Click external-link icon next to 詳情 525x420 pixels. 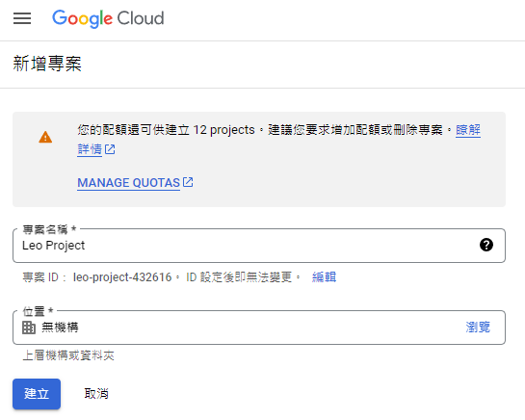(110, 149)
